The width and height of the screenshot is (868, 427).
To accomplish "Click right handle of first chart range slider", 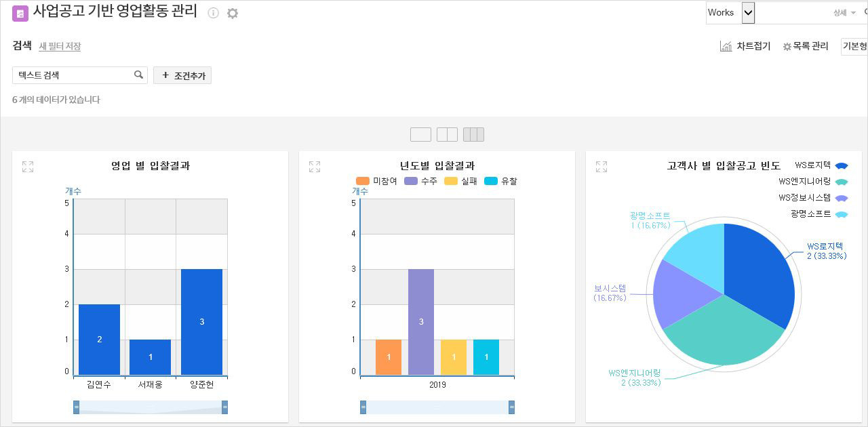I will pos(224,407).
